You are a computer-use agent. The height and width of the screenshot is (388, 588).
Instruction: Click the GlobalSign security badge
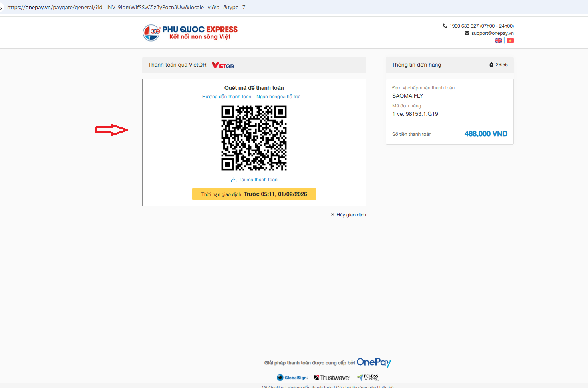(292, 378)
